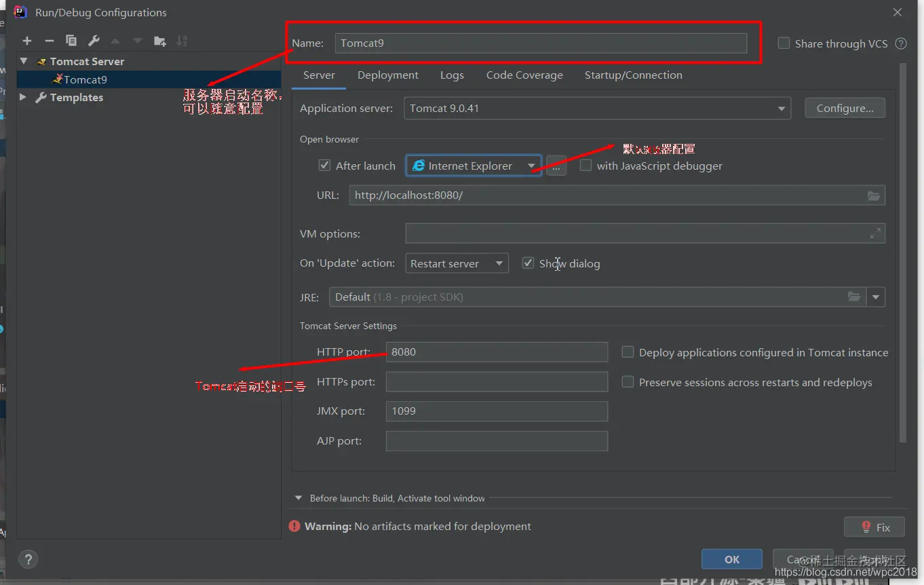This screenshot has width=924, height=585.
Task: Collapse the Tomcat Server tree node
Action: pyautogui.click(x=24, y=61)
